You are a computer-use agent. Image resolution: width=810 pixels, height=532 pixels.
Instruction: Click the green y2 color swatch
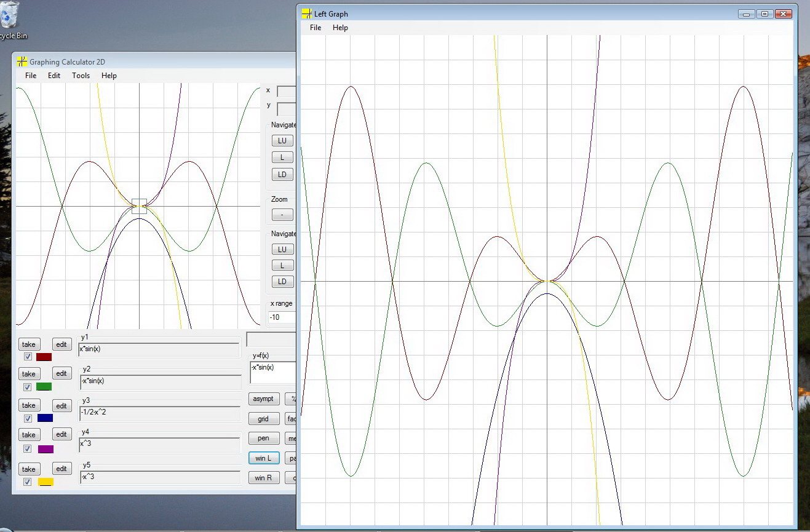coord(44,387)
